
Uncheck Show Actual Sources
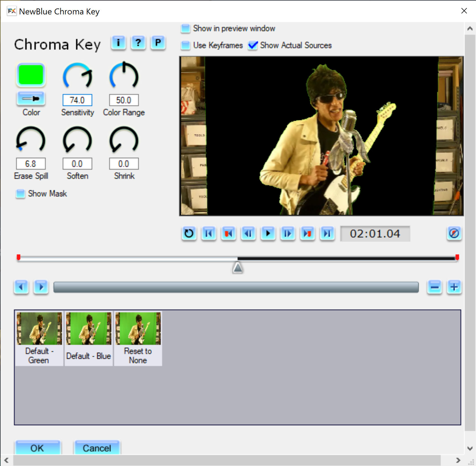253,45
